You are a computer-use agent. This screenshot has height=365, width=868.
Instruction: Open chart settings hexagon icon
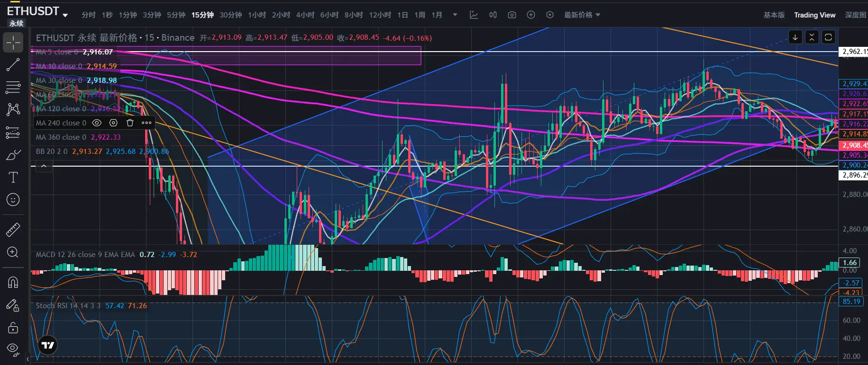click(550, 15)
